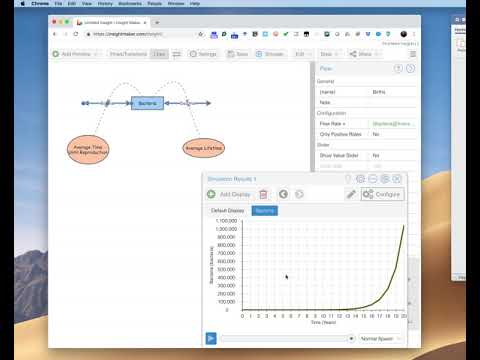The height and width of the screenshot is (360, 480).
Task: Click the reverse connection direction icon
Action: (x=177, y=54)
